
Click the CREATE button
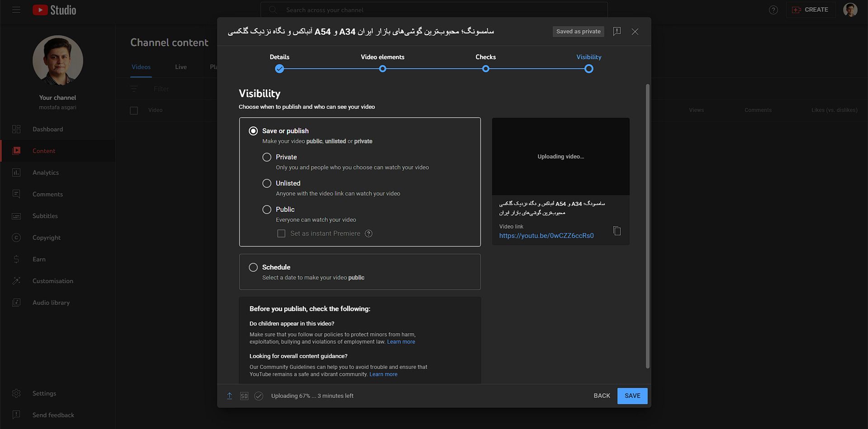pos(811,9)
